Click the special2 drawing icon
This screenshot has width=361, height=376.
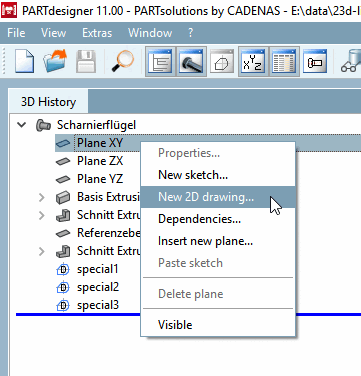click(63, 287)
